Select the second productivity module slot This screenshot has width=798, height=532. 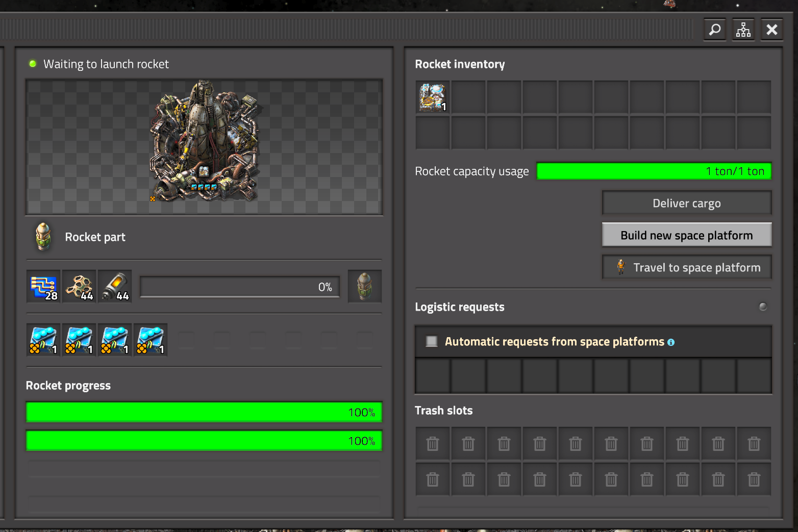pos(79,340)
